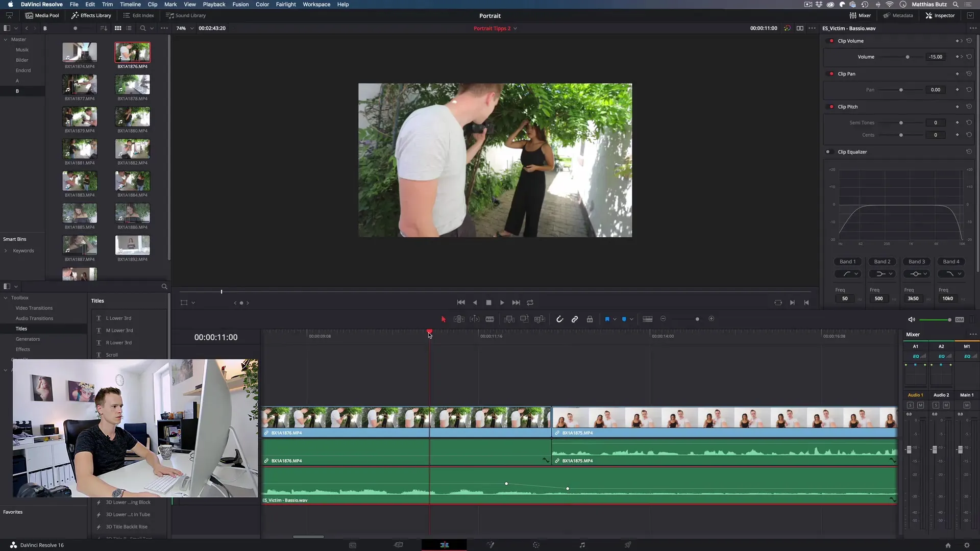This screenshot has width=980, height=551.
Task: Toggle timeline snapping magnet icon
Action: pos(559,319)
